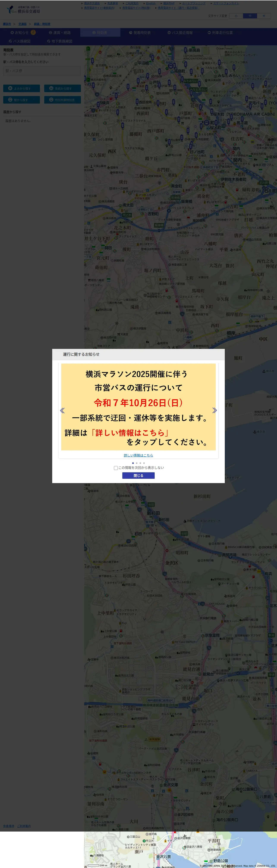This screenshot has height=868, width=277.
Task: Open the 詳しい情報はこちら link
Action: click(138, 455)
